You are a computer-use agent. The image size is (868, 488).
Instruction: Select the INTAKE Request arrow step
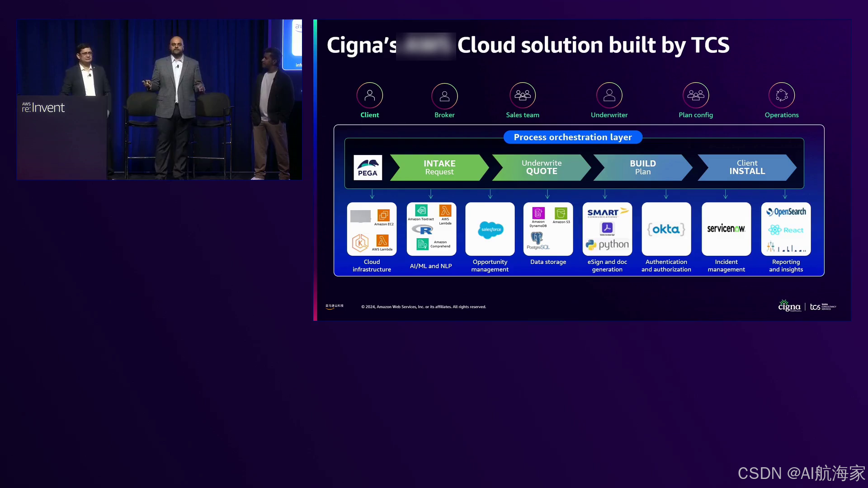click(439, 168)
